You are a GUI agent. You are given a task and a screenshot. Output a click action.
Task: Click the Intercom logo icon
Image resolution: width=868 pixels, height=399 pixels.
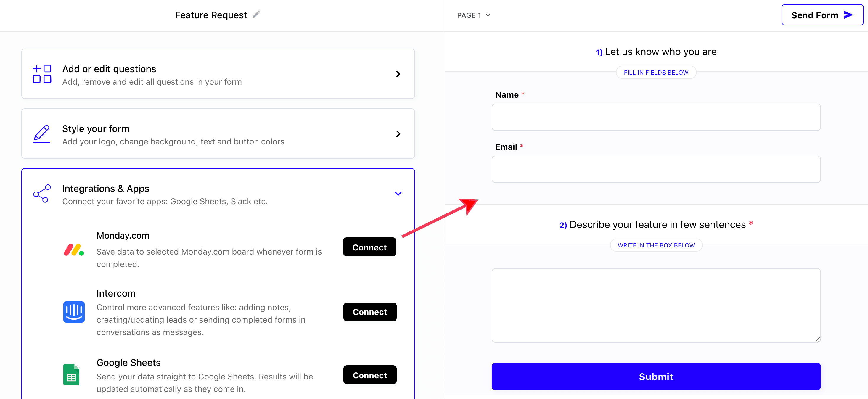(74, 312)
